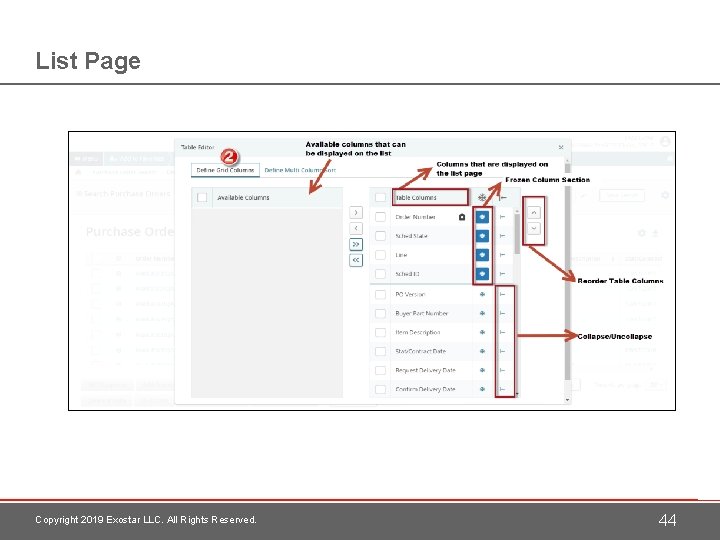This screenshot has width=720, height=540.
Task: Freeze the Item Description column
Action: pyautogui.click(x=482, y=332)
